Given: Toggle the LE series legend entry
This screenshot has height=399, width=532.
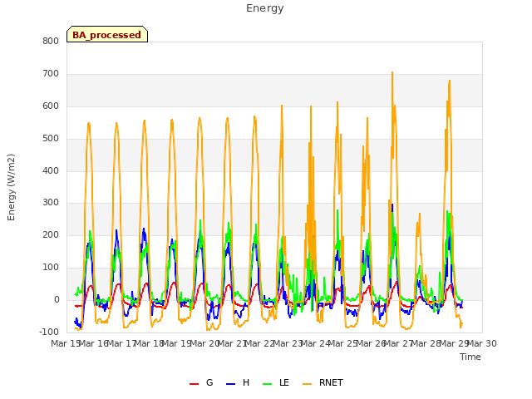Looking at the screenshot, I should coord(276,382).
